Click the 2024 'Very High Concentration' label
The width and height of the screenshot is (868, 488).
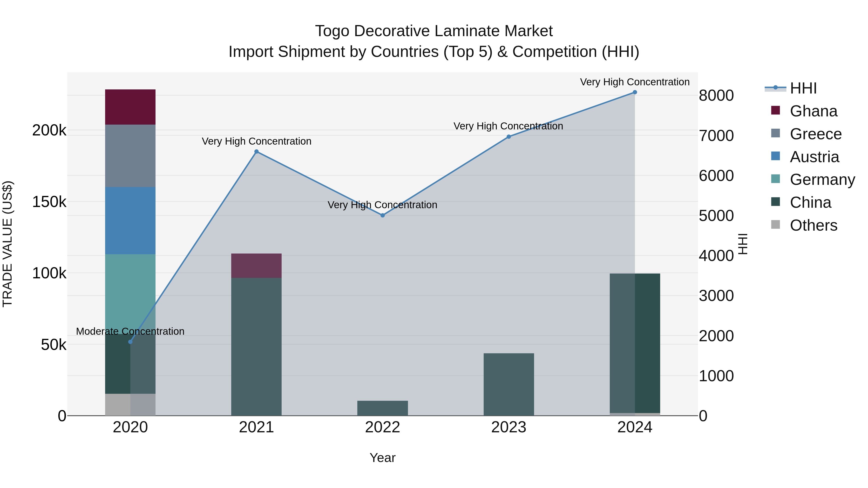pyautogui.click(x=635, y=82)
